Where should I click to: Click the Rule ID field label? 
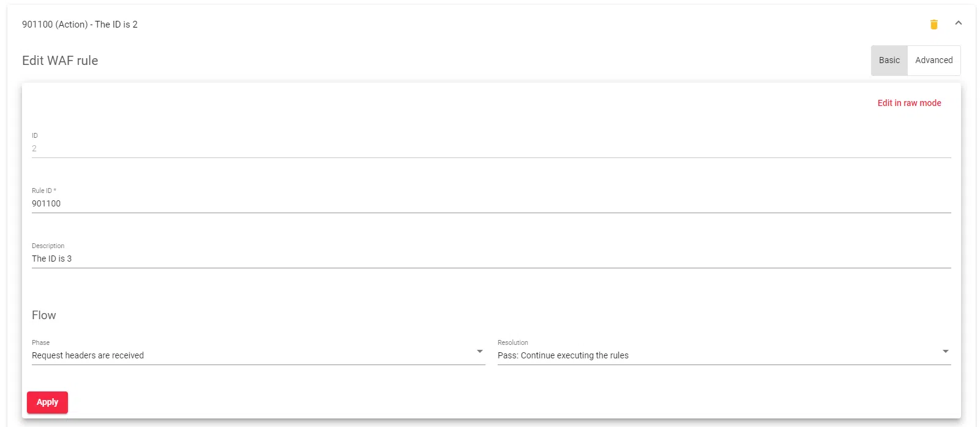[x=43, y=191]
